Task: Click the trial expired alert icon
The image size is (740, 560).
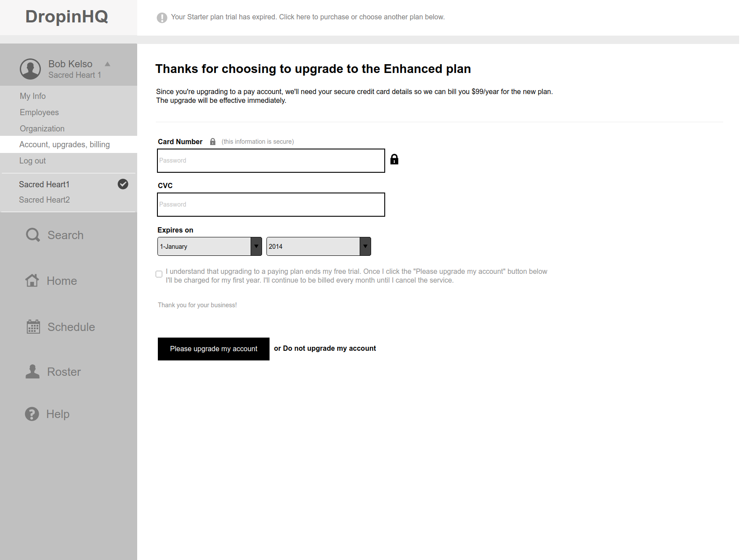Action: tap(162, 18)
